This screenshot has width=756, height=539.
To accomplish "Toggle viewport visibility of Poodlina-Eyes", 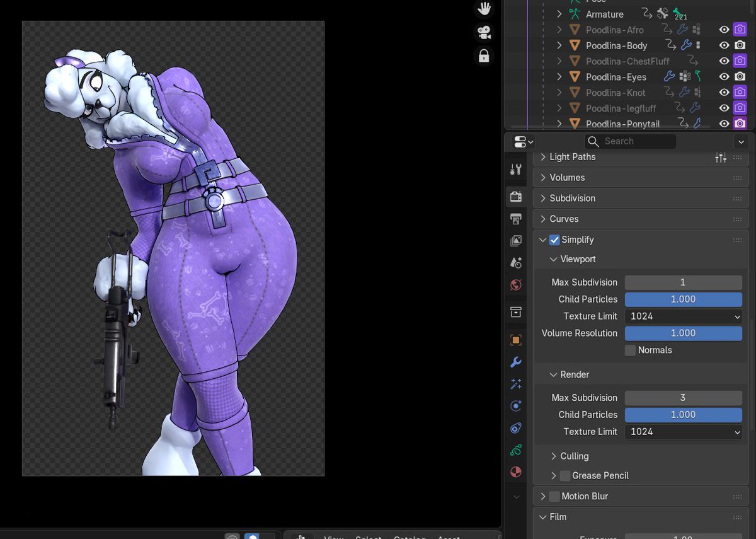I will click(x=724, y=77).
